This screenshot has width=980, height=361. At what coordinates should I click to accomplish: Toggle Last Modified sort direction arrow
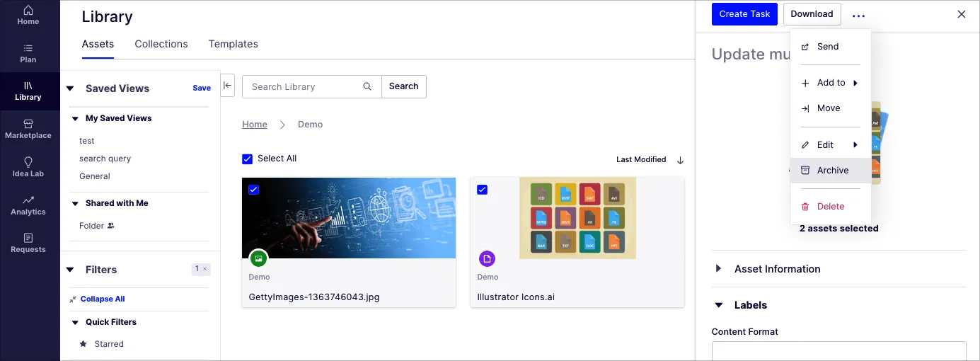coord(680,159)
